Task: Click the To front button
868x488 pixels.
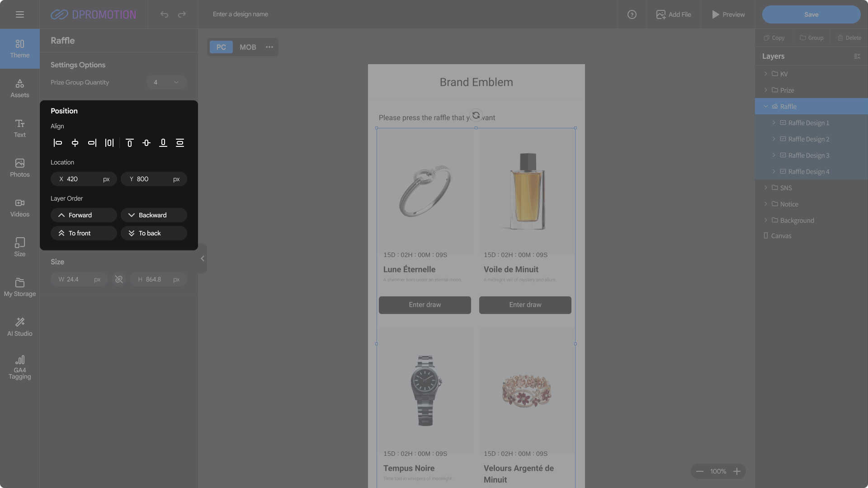Action: [x=84, y=233]
